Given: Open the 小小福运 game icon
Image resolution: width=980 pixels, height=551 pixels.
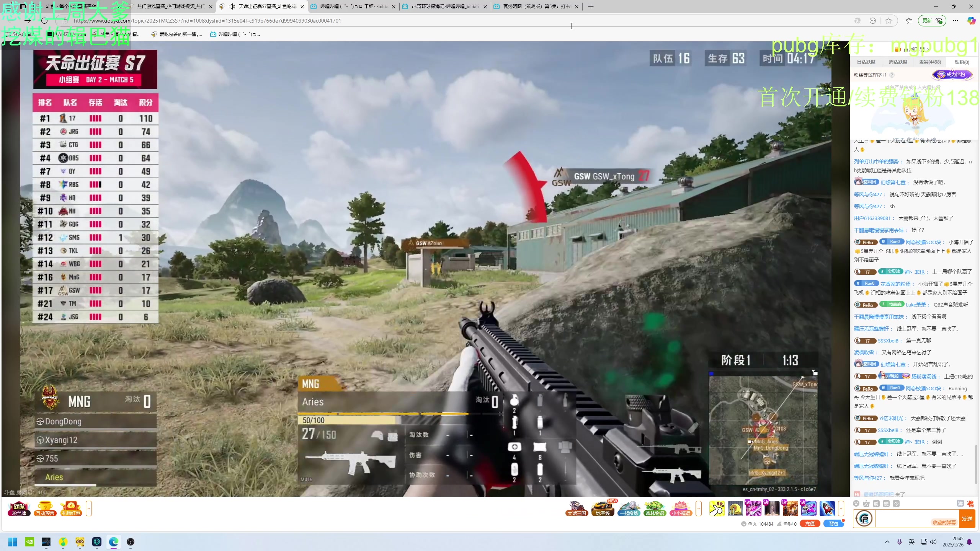Looking at the screenshot, I should click(x=681, y=509).
